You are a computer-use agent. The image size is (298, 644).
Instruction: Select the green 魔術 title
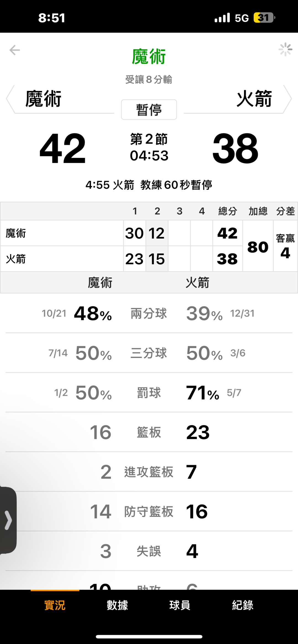coord(149,57)
